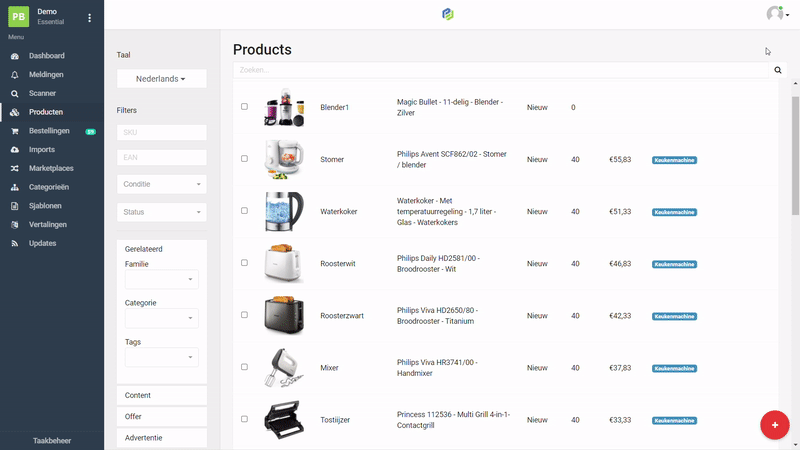Open the Status filter dropdown

point(161,212)
